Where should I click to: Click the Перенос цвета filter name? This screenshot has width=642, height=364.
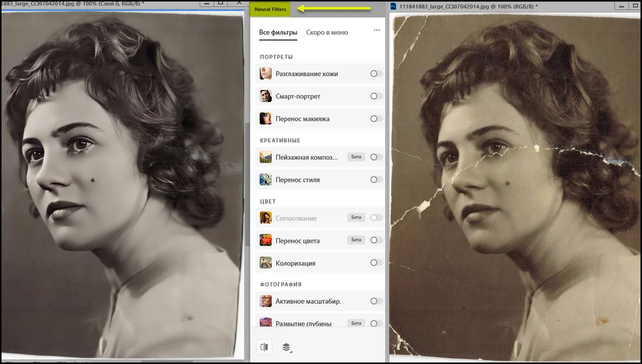coord(297,241)
